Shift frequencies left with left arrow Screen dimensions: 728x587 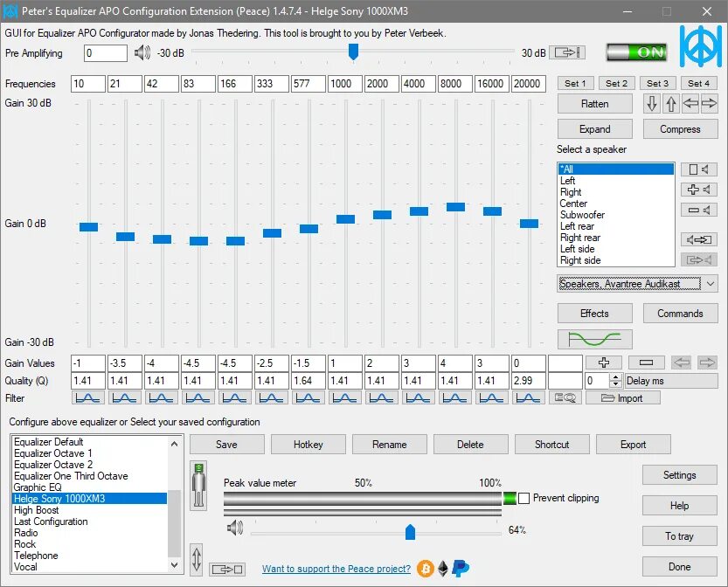click(690, 103)
